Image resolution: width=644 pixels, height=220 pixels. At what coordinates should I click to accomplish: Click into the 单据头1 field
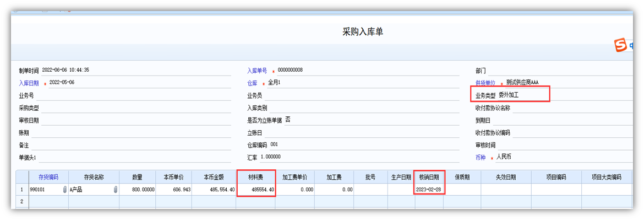pyautogui.click(x=135, y=158)
